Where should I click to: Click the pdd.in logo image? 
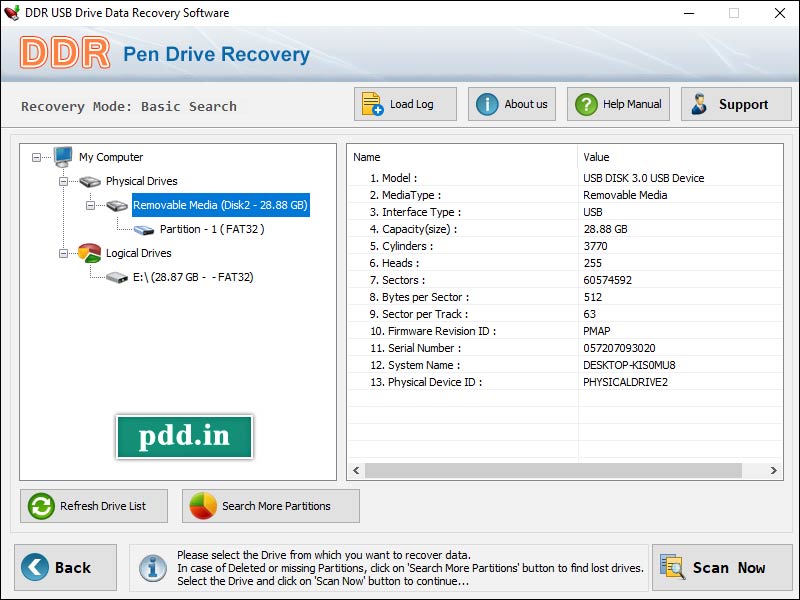coord(184,437)
